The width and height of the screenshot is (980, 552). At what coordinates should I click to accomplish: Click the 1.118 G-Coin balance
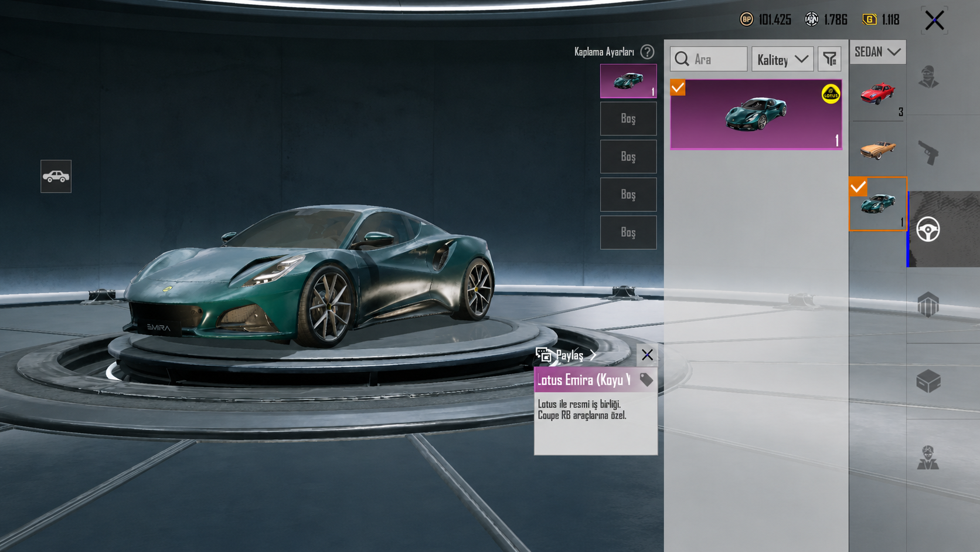click(890, 20)
